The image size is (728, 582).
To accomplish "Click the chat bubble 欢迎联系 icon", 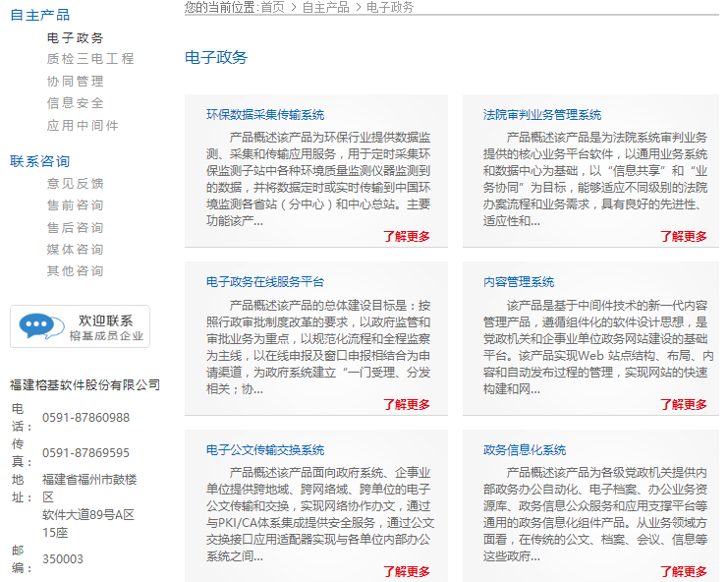I will click(x=80, y=326).
